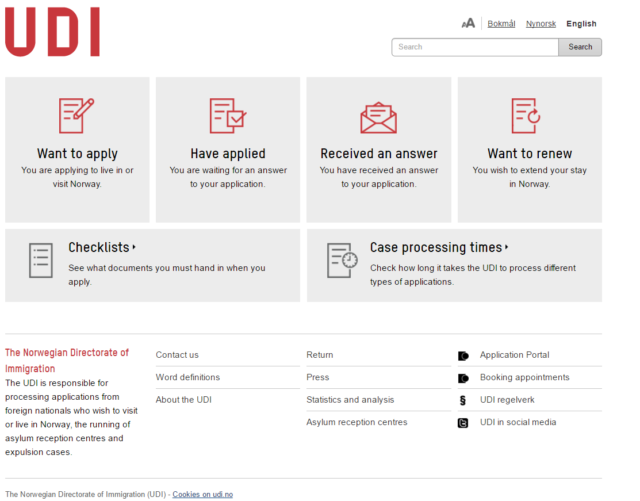Image resolution: width=640 pixels, height=501 pixels.
Task: Open the Checklists heading link
Action: 99,247
